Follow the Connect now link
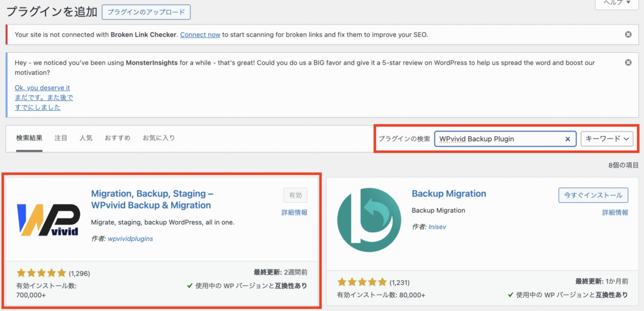The width and height of the screenshot is (644, 311). coord(200,35)
